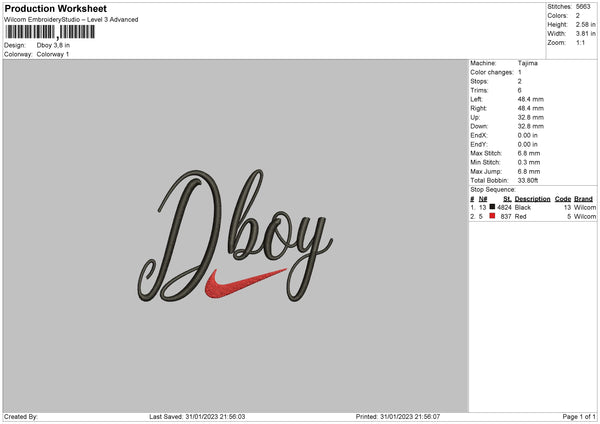Click the 'Trims:' label
The width and height of the screenshot is (600, 424).
pos(479,90)
